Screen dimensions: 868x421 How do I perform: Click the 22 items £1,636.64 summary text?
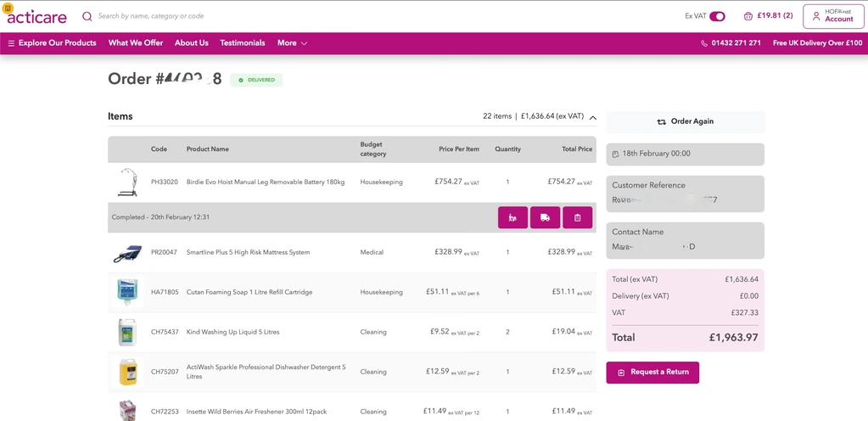click(533, 117)
